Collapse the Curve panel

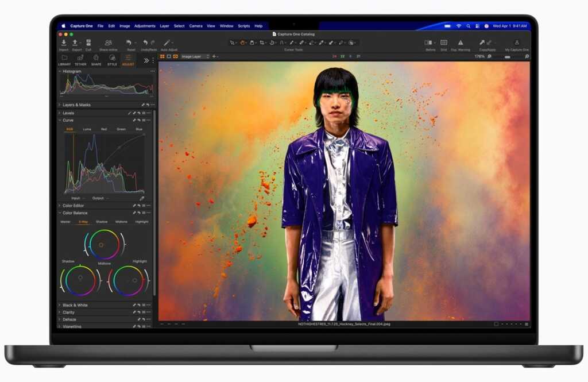pyautogui.click(x=60, y=121)
